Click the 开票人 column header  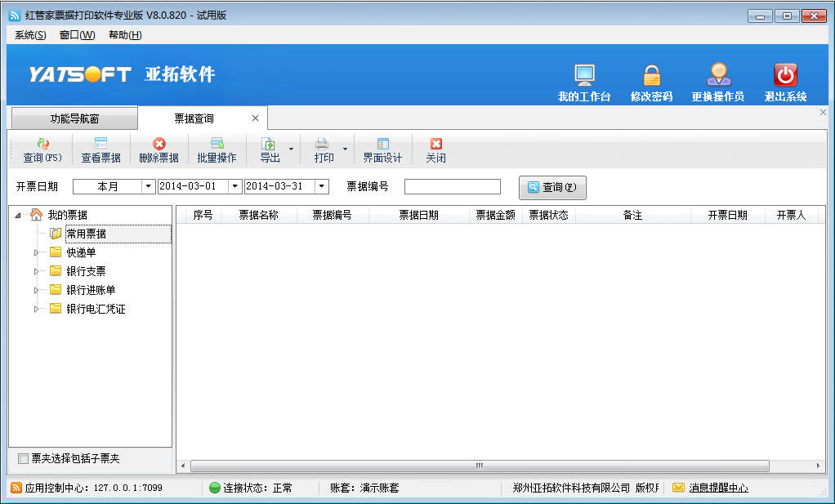pyautogui.click(x=792, y=215)
